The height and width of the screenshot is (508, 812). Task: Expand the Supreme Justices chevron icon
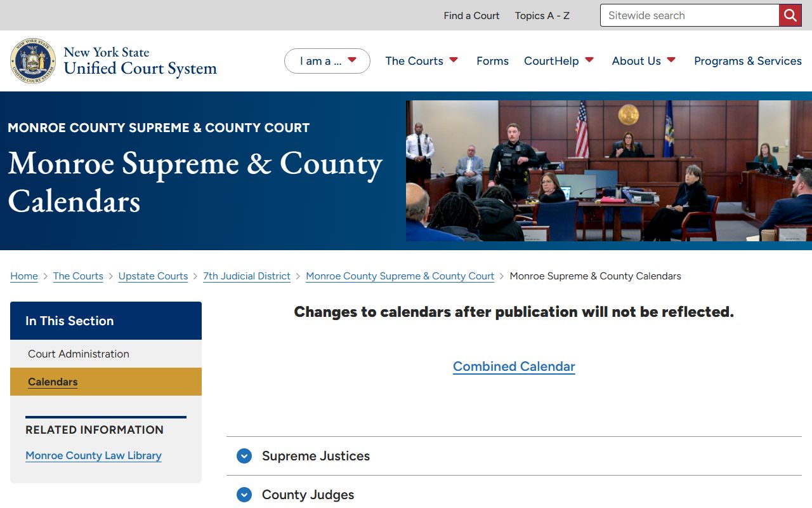tap(244, 456)
